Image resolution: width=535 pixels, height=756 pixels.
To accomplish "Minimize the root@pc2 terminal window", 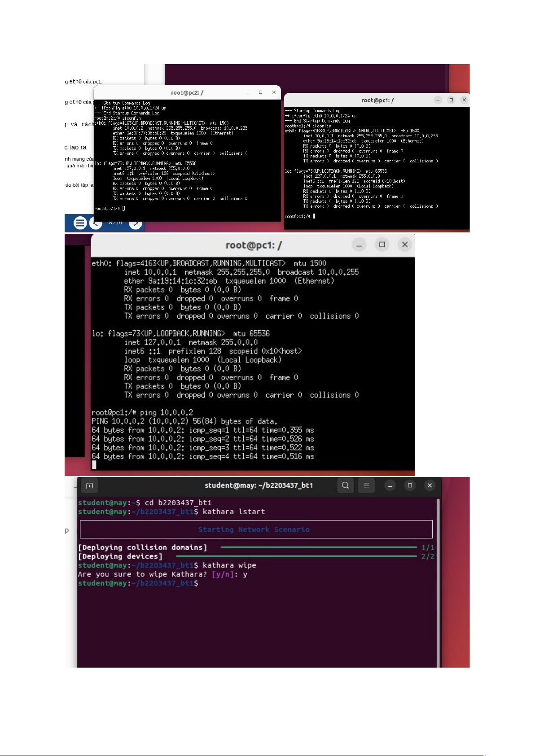I will [247, 92].
